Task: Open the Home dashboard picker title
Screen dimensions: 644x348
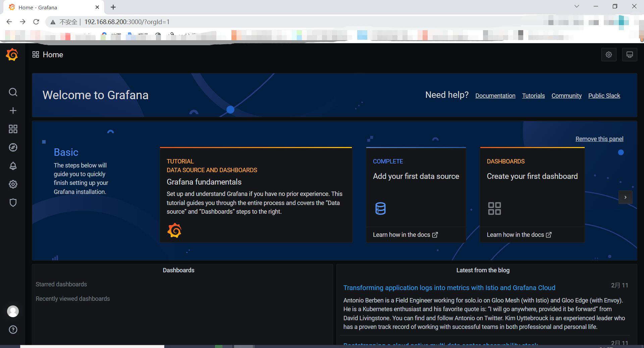Action: [53, 55]
